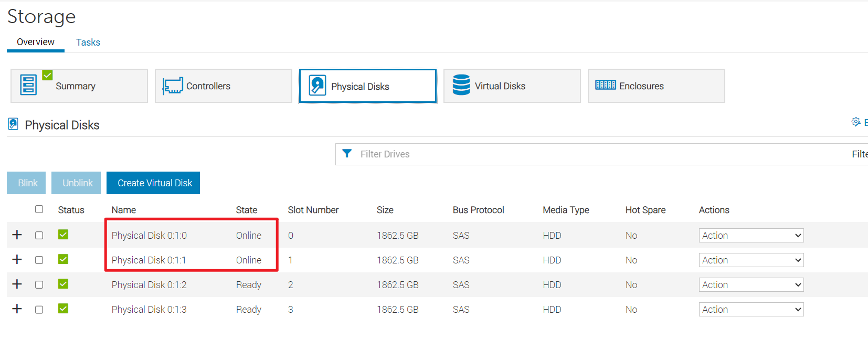Click the Hot Spare column header
Screen dimensions: 868x360
click(645, 210)
